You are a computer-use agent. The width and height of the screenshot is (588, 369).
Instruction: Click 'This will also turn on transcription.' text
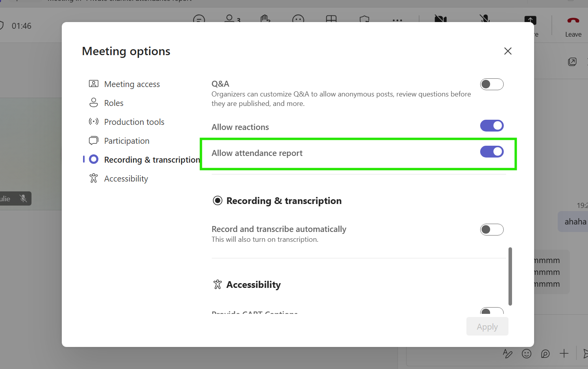point(265,239)
